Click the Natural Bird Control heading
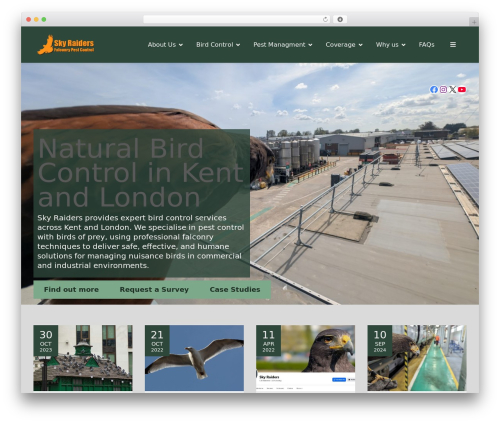This screenshot has height=423, width=500. [141, 173]
